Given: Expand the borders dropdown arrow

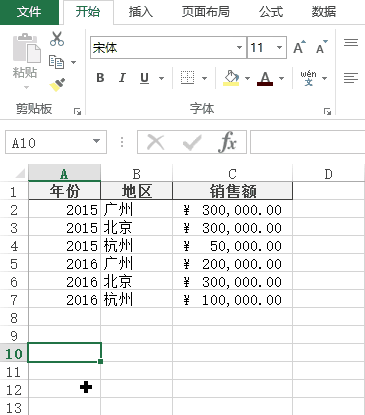Looking at the screenshot, I should (204, 79).
